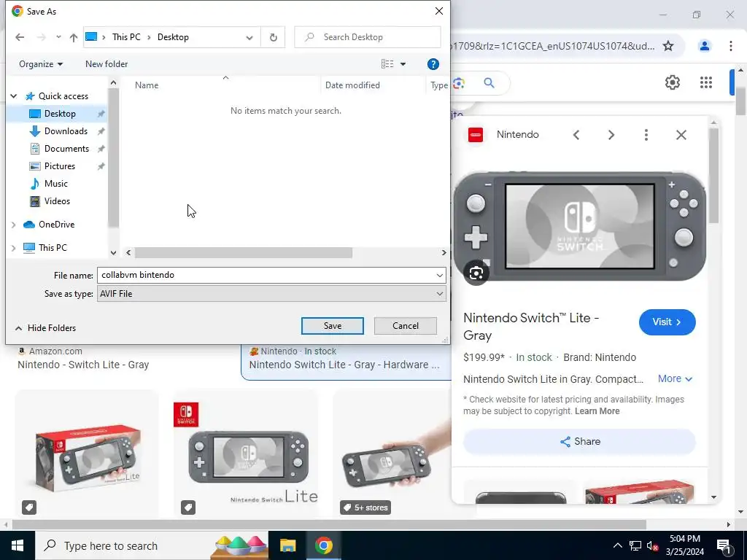Click the File name text field
Screen dimensions: 747x560
(266, 275)
